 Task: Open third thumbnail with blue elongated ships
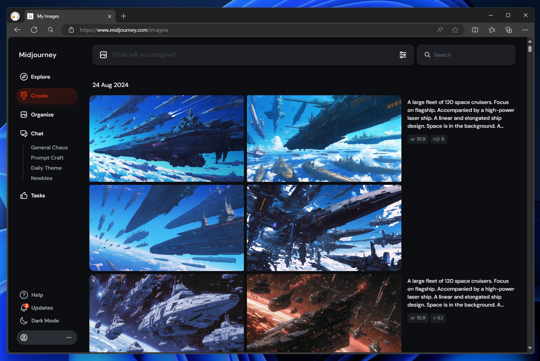point(167,228)
